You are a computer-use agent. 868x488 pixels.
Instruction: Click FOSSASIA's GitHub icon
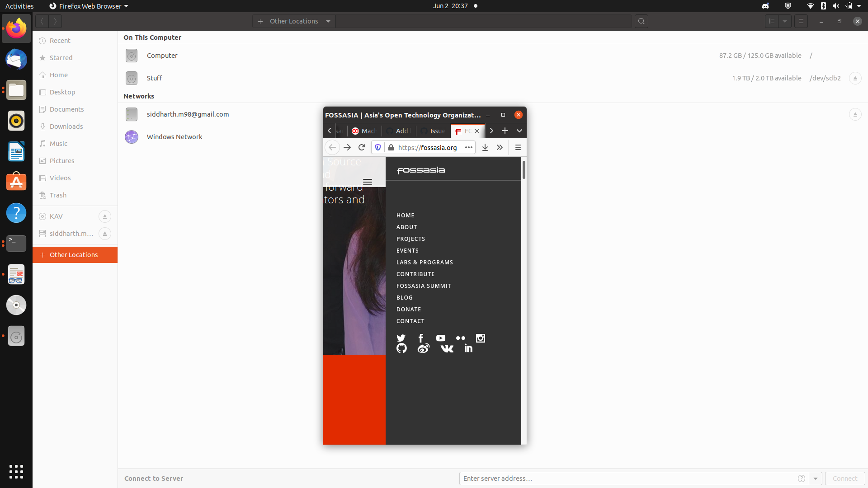(401, 348)
